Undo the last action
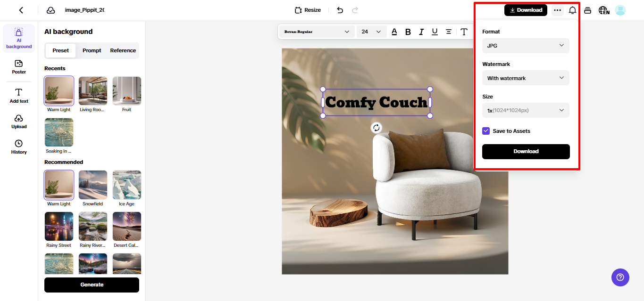The height and width of the screenshot is (301, 644). (340, 10)
